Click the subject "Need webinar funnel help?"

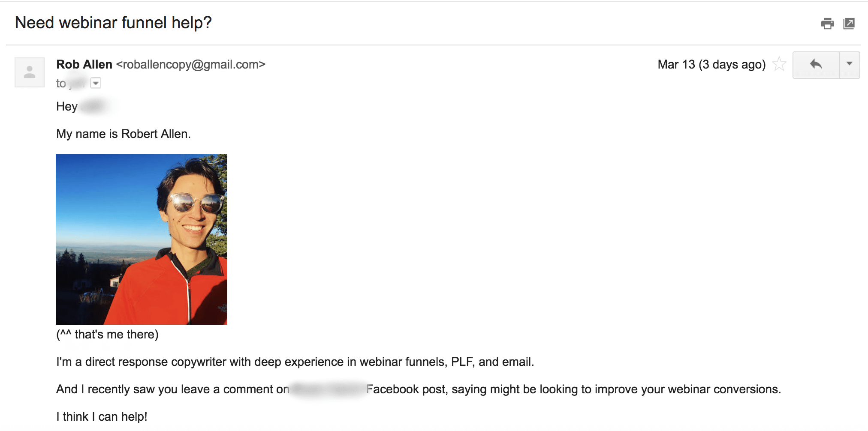point(113,23)
